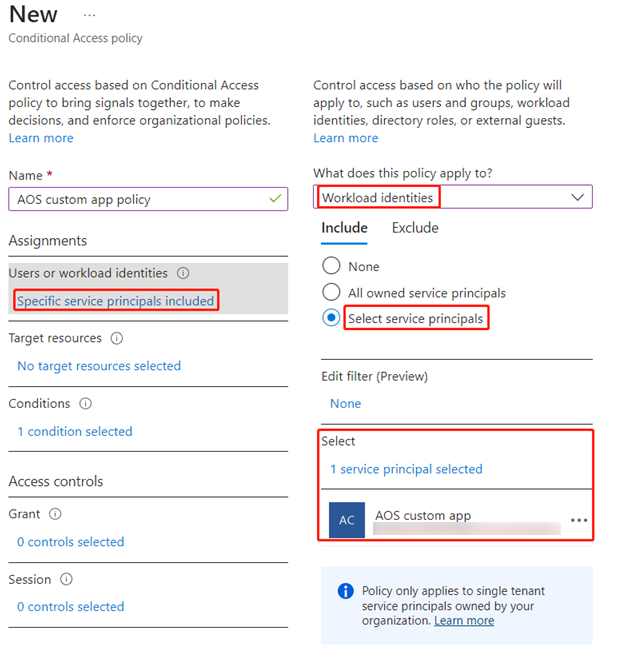Click 1 service principal selected link
Viewport: 618px width, 649px height.
pos(406,469)
